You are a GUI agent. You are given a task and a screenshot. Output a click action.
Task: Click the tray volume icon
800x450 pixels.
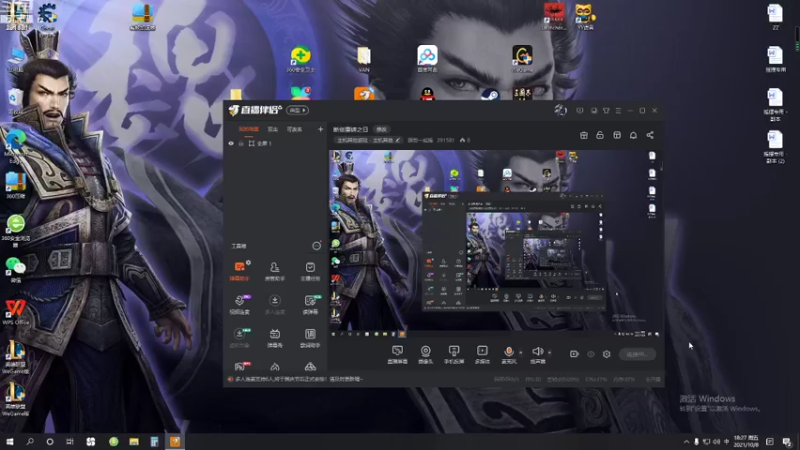tap(716, 441)
